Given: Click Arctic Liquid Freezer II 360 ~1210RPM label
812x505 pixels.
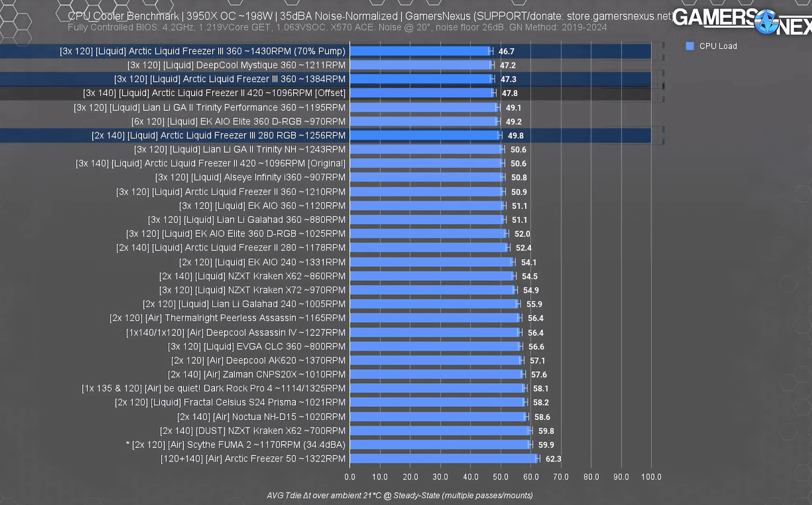Looking at the screenshot, I should (x=231, y=192).
